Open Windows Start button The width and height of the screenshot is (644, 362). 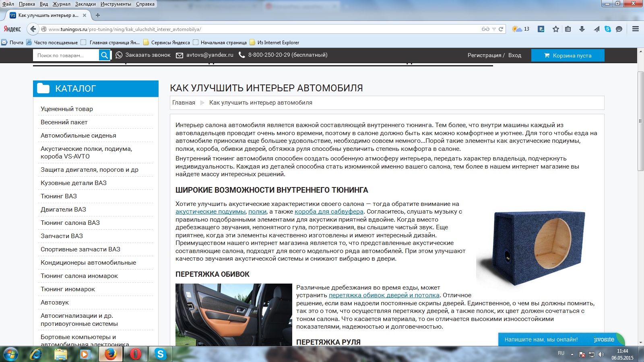click(x=10, y=354)
